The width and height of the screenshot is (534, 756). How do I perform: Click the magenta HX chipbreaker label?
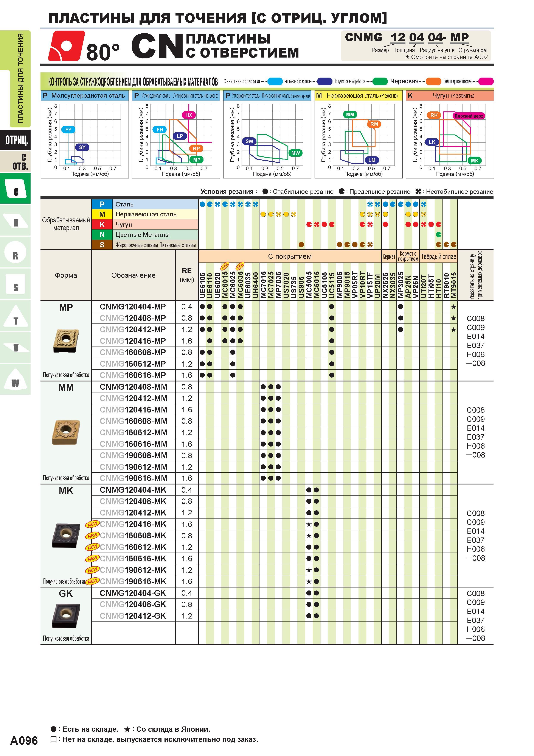coord(189,115)
